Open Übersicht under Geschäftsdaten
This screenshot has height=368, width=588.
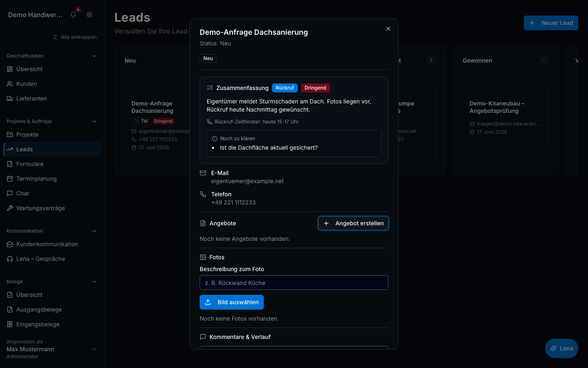pos(52,69)
